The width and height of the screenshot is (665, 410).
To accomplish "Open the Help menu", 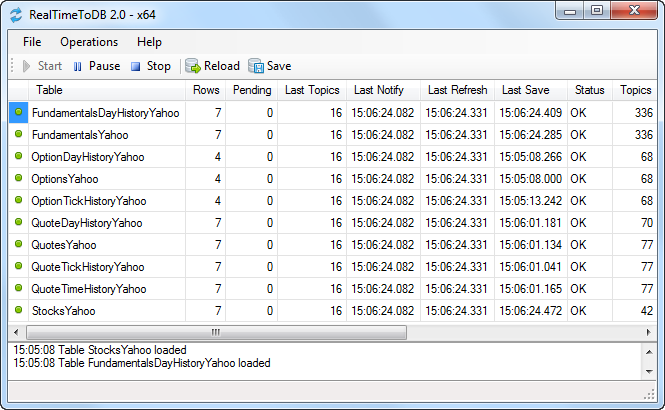I will coord(150,42).
